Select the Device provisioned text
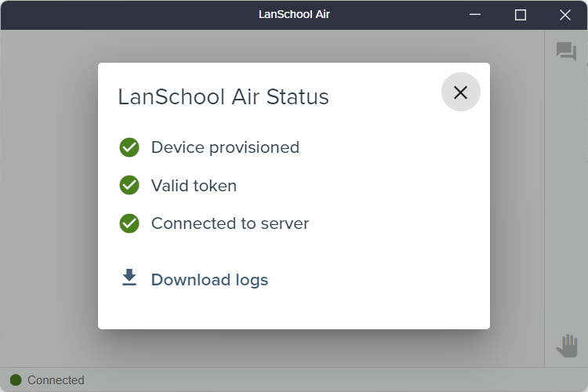The width and height of the screenshot is (588, 392). (x=225, y=147)
